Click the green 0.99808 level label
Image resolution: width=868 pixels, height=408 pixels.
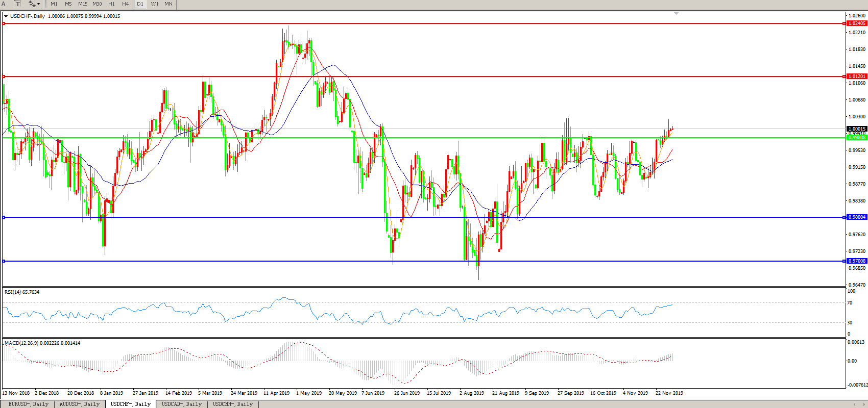[x=857, y=138]
